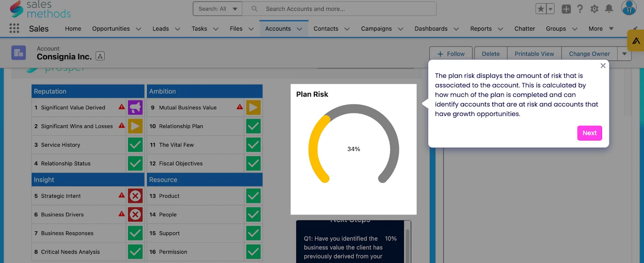Viewport: 644px width, 263px height.
Task: Open the Help question mark icon
Action: point(580,9)
